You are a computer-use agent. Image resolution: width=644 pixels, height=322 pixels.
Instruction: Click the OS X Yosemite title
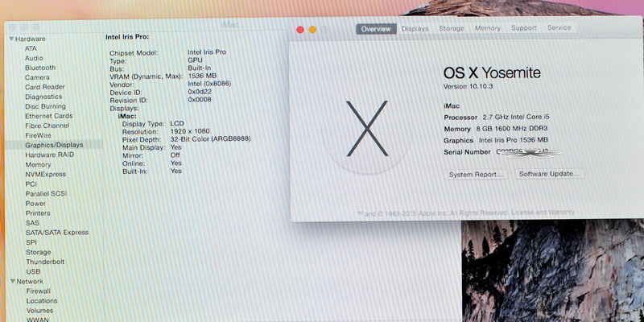[492, 73]
